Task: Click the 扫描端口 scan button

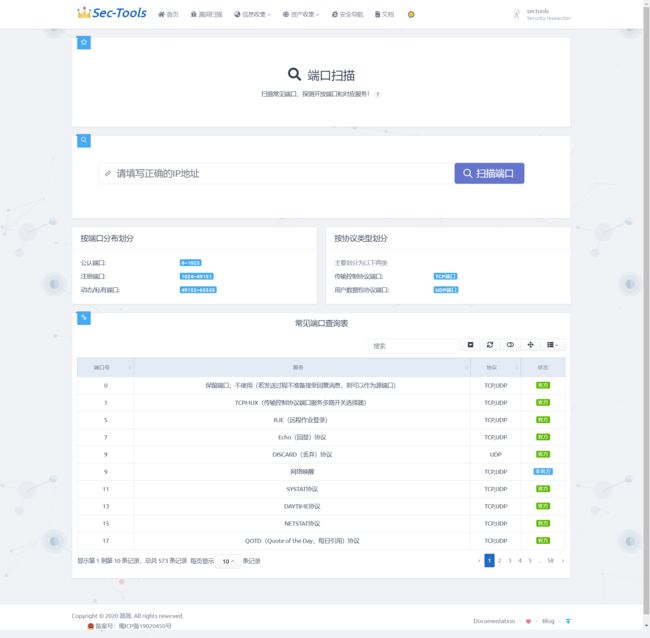Action: 489,173
